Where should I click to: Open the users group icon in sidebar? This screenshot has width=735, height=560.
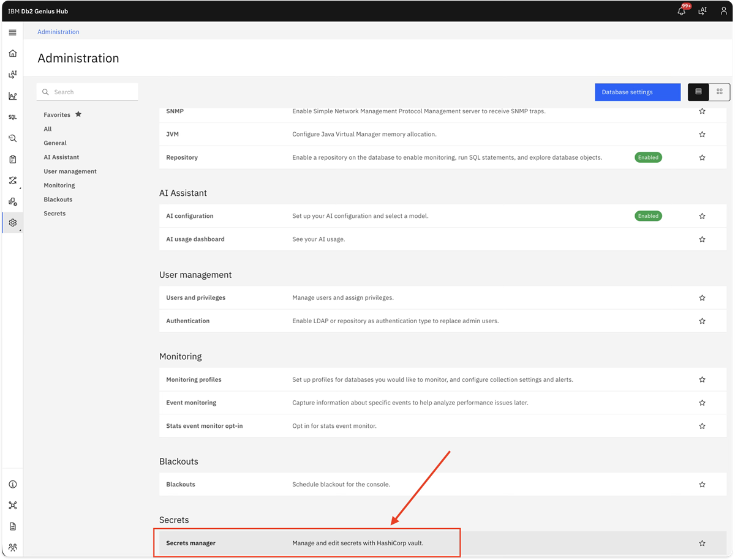pos(12,548)
